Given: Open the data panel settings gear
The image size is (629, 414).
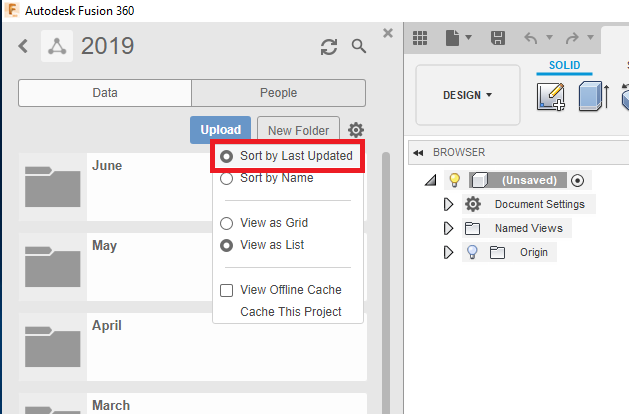Looking at the screenshot, I should point(356,130).
